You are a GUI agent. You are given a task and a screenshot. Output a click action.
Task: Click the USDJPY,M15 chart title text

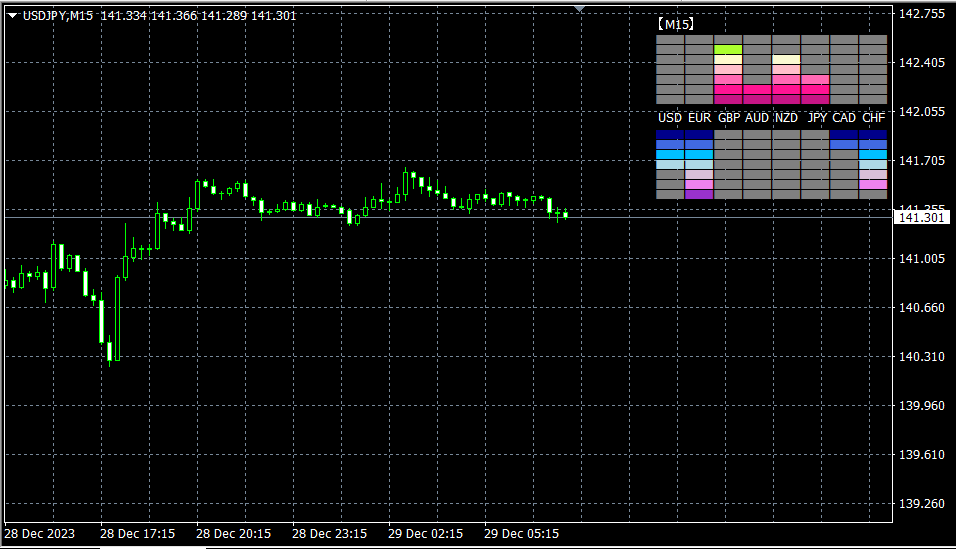tap(58, 16)
